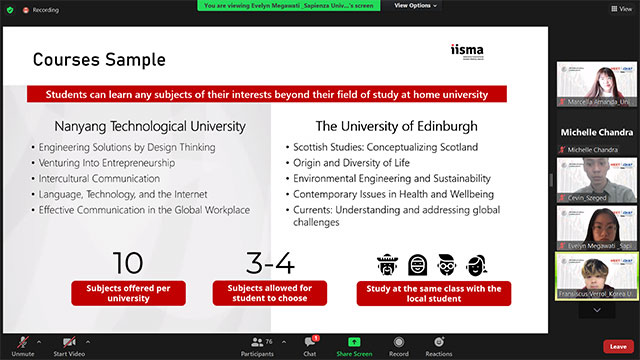This screenshot has height=360, width=640.
Task: Click the Unmute microphone icon
Action: click(x=23, y=342)
